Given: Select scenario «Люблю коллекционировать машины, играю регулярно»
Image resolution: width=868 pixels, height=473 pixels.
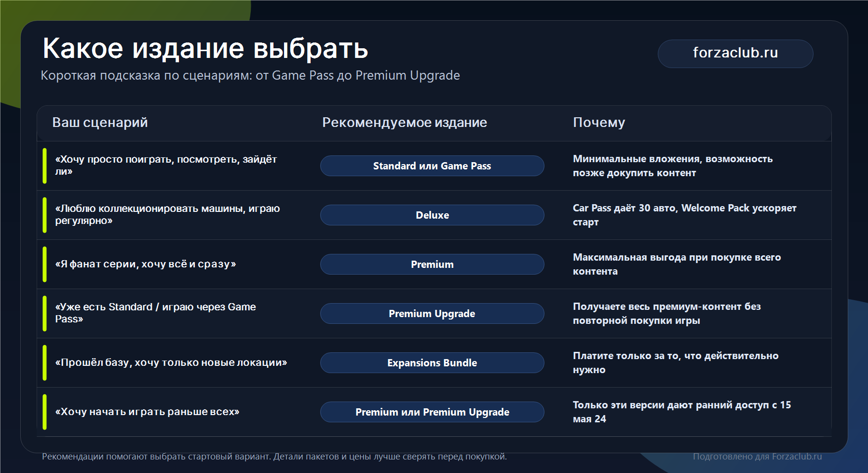Looking at the screenshot, I should coord(167,214).
